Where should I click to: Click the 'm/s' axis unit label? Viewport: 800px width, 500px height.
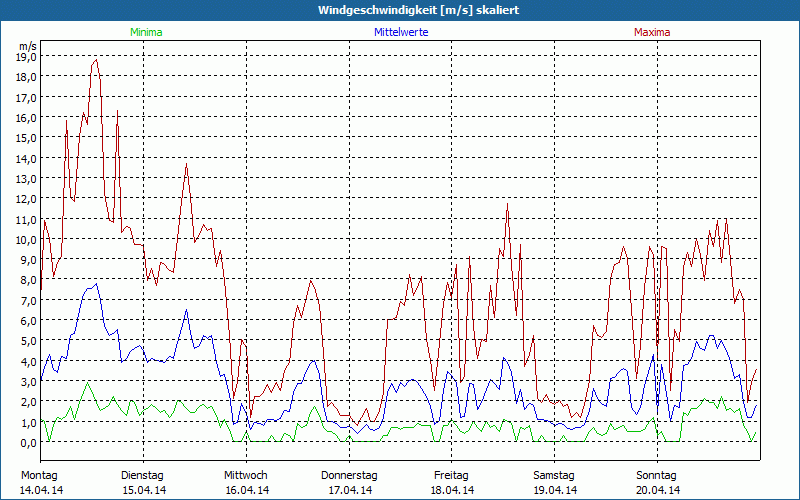coord(28,46)
